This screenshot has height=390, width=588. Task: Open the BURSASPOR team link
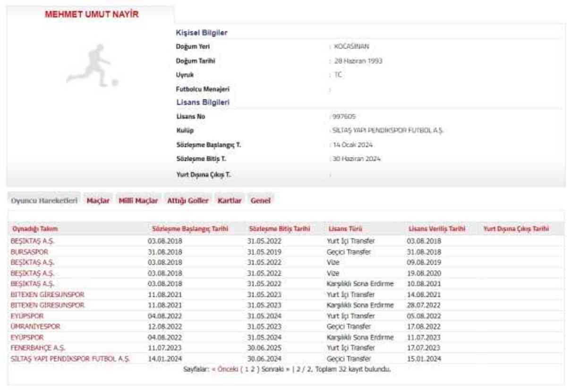[x=29, y=252]
